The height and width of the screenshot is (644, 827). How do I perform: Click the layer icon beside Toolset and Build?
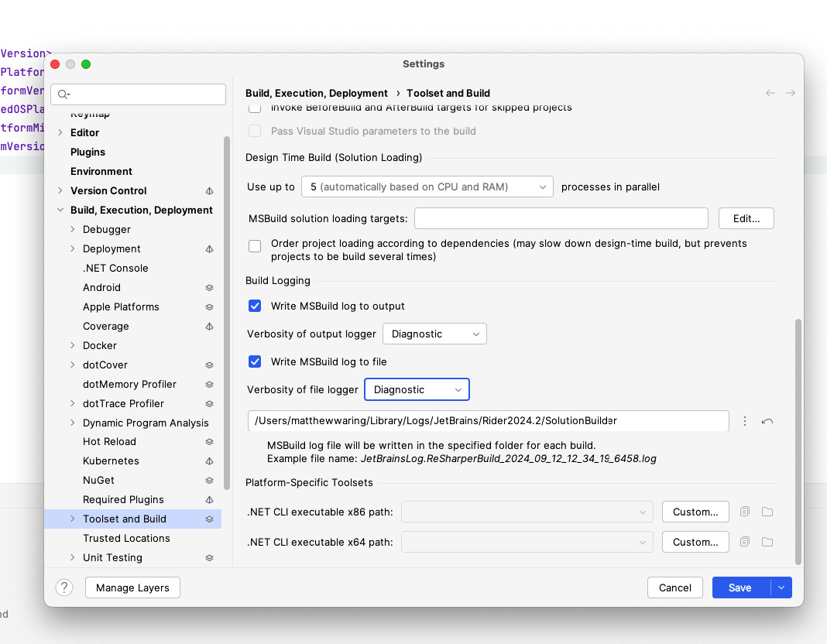pyautogui.click(x=209, y=519)
